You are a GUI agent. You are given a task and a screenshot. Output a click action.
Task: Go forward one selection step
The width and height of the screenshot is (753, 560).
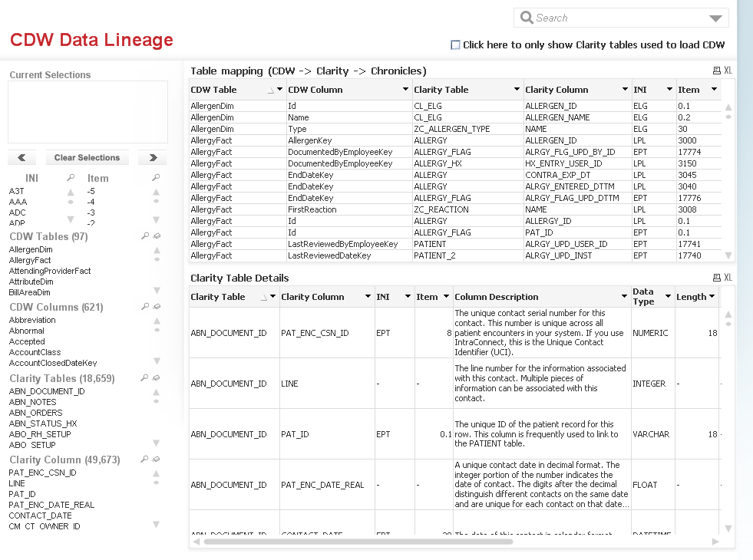tap(153, 157)
